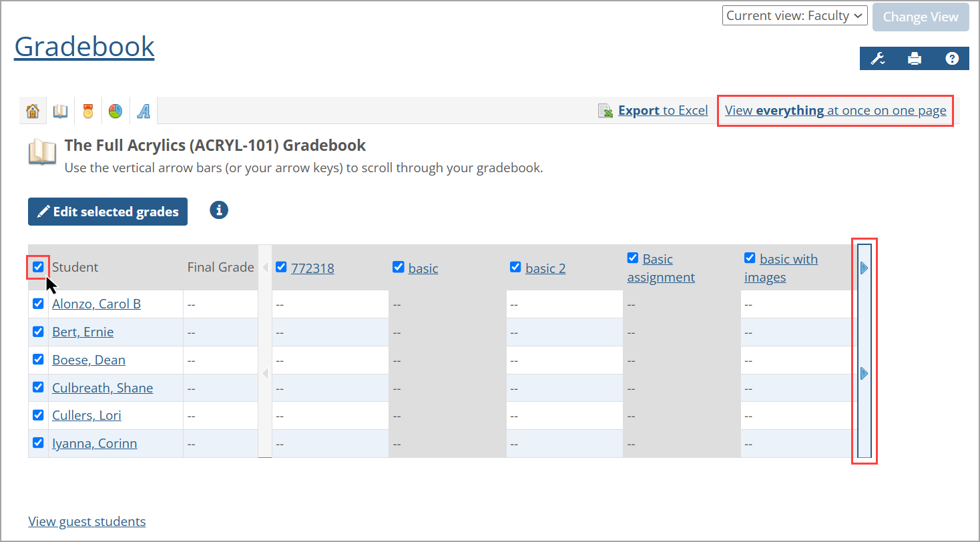Viewport: 980px width, 542px height.
Task: Open the Current view Faculty dropdown
Action: 794,15
